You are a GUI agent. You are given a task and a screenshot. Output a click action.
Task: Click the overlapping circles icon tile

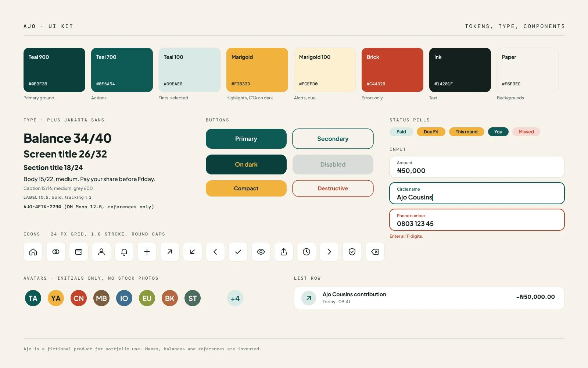tap(56, 252)
